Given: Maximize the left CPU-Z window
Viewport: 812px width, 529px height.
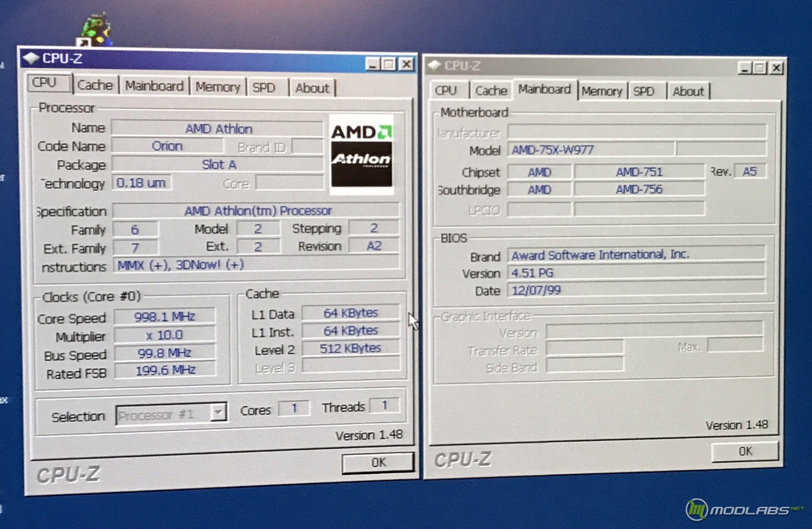Looking at the screenshot, I should (x=389, y=64).
